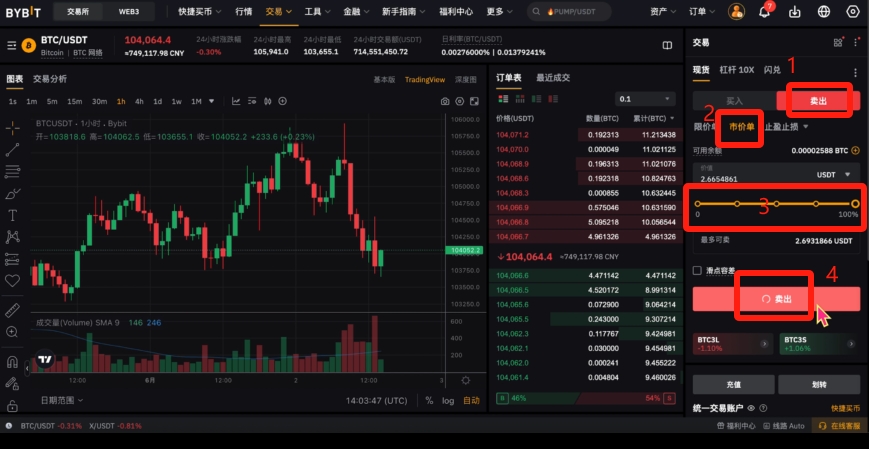The width and height of the screenshot is (869, 449).
Task: Open the pair list hamburger menu
Action: pos(12,45)
